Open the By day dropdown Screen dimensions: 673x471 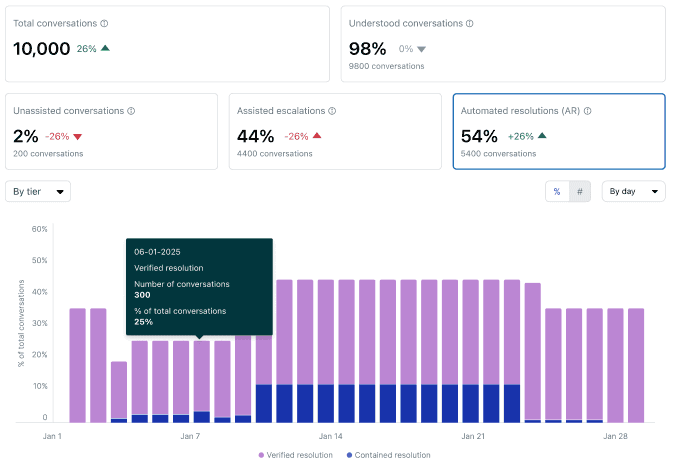click(x=634, y=191)
